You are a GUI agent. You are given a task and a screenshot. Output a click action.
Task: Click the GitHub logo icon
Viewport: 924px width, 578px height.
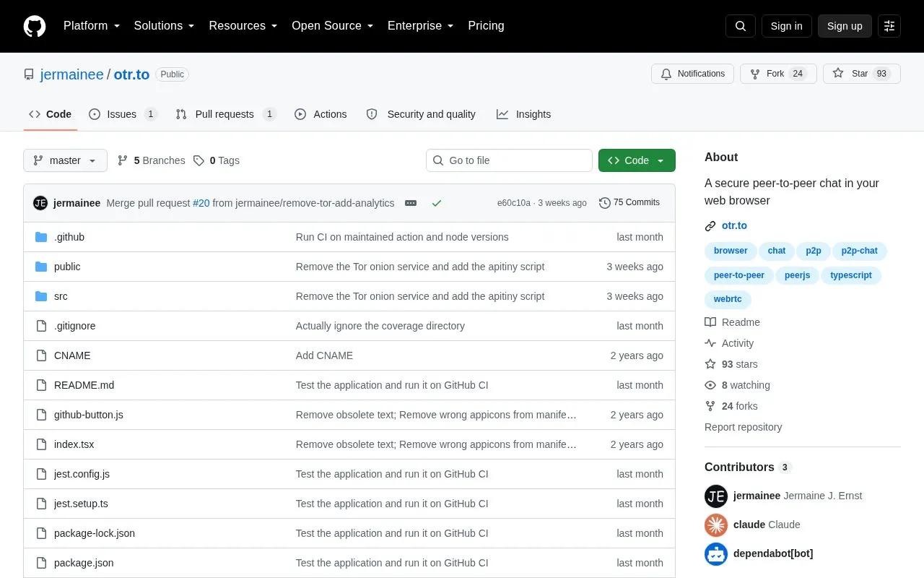[x=35, y=26]
